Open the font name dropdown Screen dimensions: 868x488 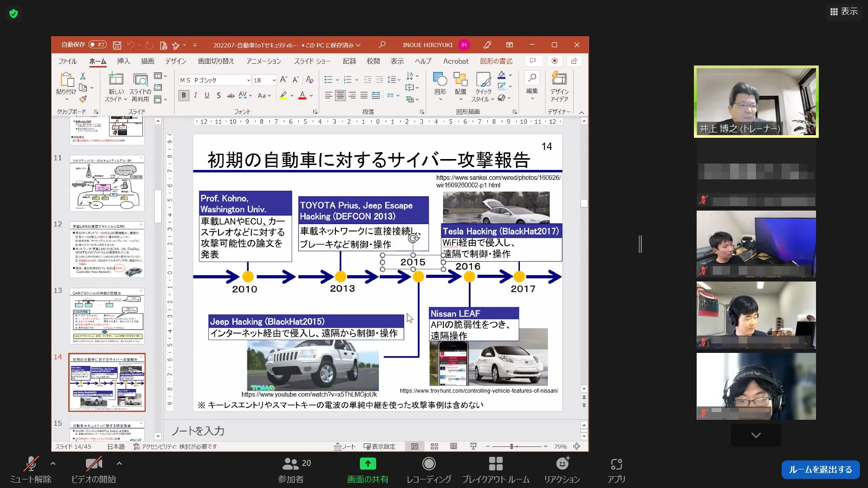[249, 80]
